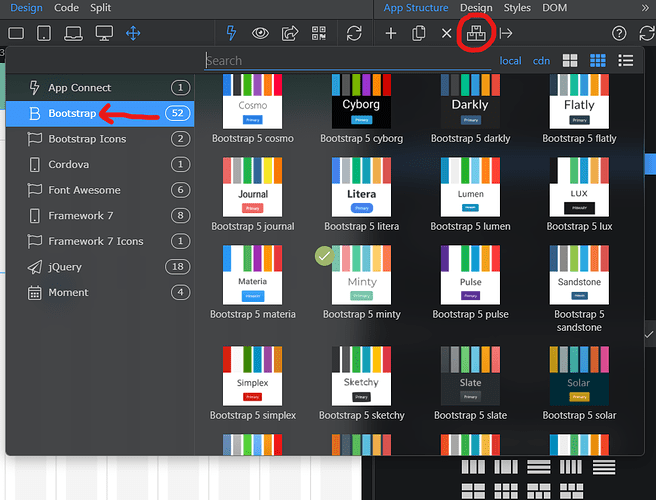Open the Moment category
656x500 pixels.
tap(100, 292)
